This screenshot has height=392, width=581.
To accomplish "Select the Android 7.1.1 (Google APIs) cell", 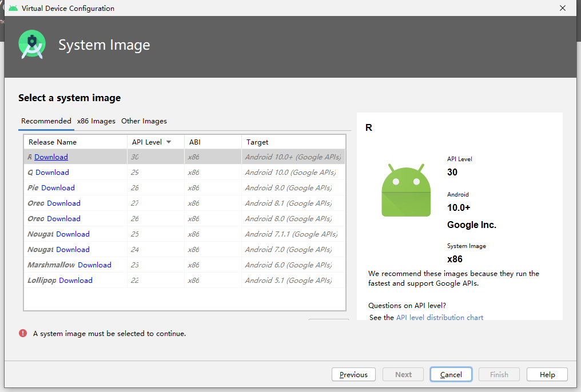I will click(293, 234).
